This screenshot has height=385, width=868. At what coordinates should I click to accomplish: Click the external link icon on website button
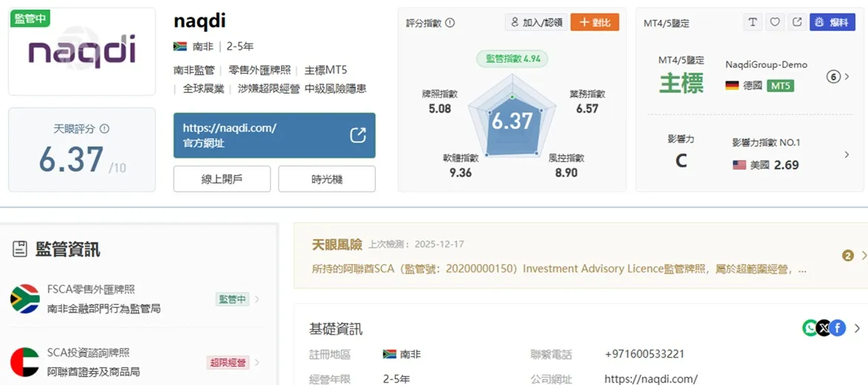pos(357,136)
